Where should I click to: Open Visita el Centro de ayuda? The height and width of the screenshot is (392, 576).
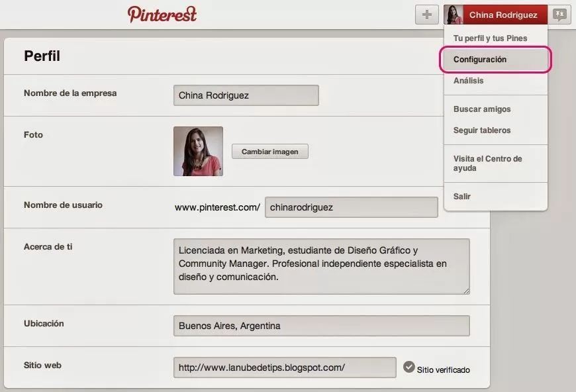[x=487, y=164]
